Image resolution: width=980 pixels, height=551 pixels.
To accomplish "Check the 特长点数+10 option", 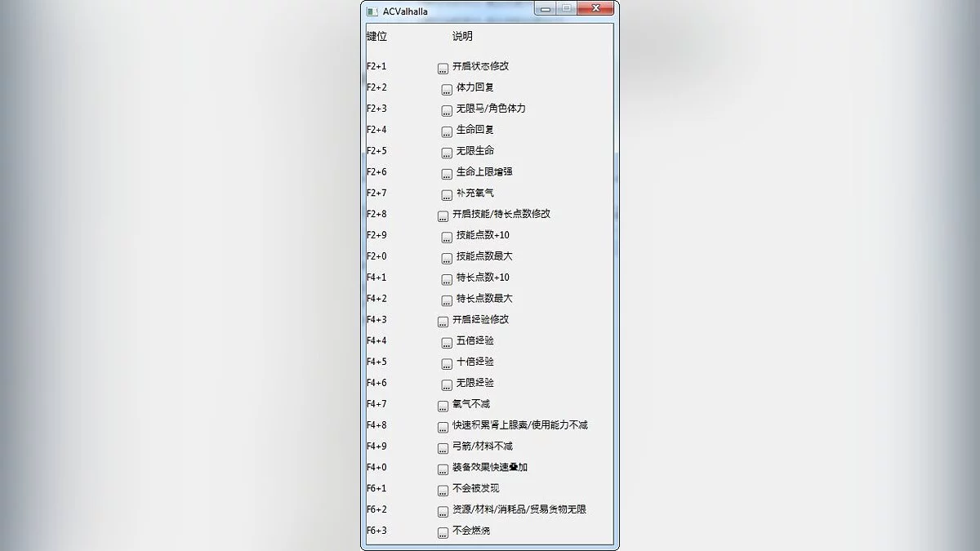I will 447,280.
